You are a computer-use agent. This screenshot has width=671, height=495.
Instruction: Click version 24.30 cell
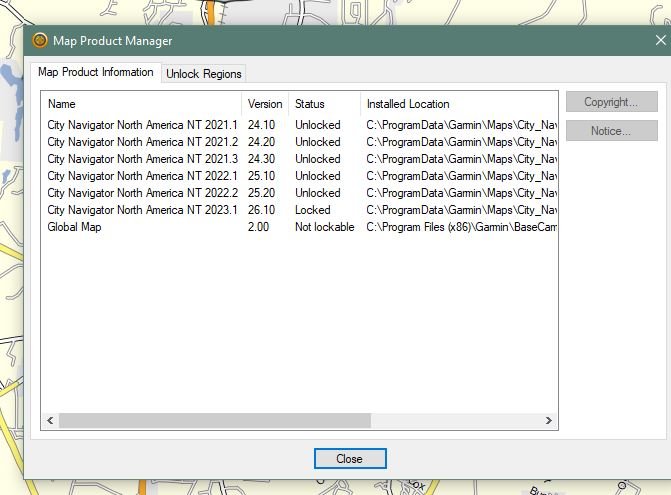pos(261,159)
